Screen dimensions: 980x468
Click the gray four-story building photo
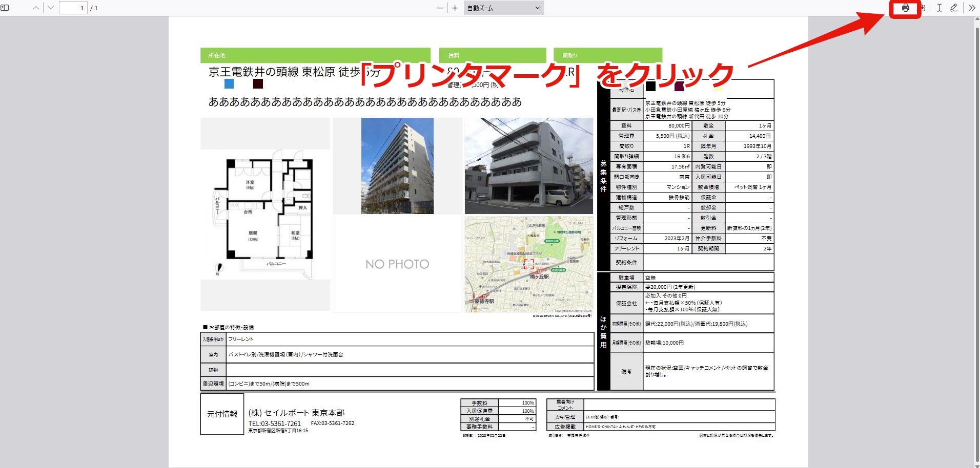pos(529,166)
